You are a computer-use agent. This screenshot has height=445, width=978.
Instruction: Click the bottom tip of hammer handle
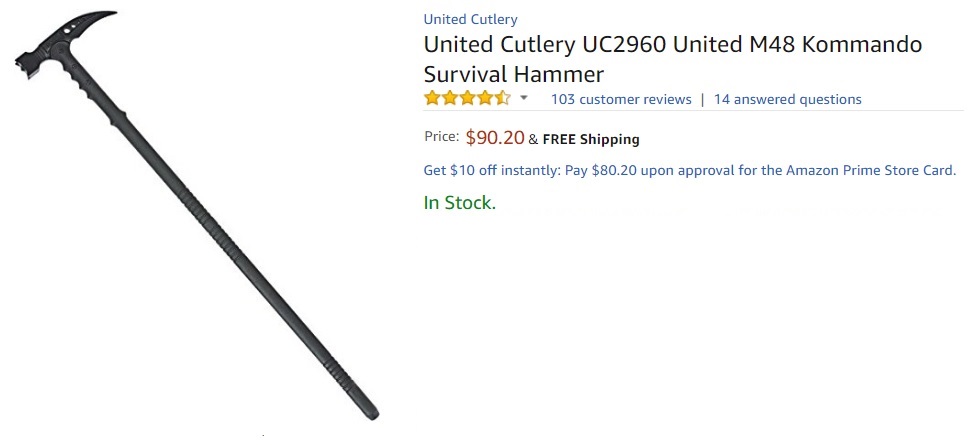tap(370, 411)
